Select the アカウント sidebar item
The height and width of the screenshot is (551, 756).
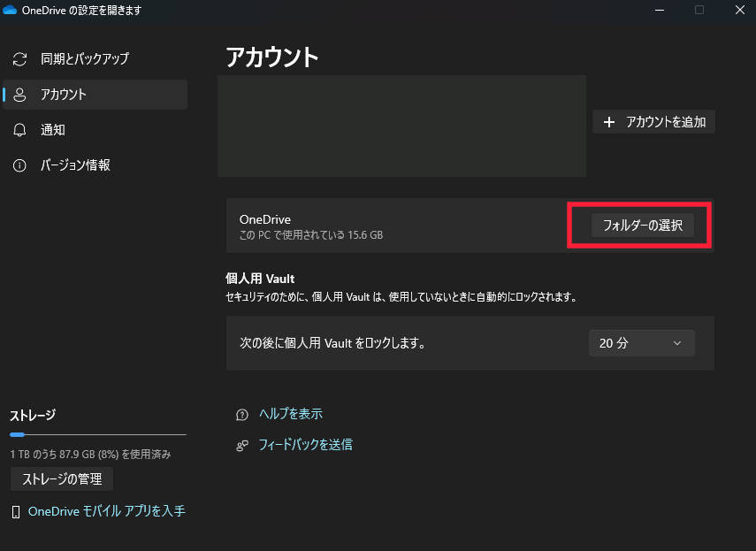coord(95,95)
